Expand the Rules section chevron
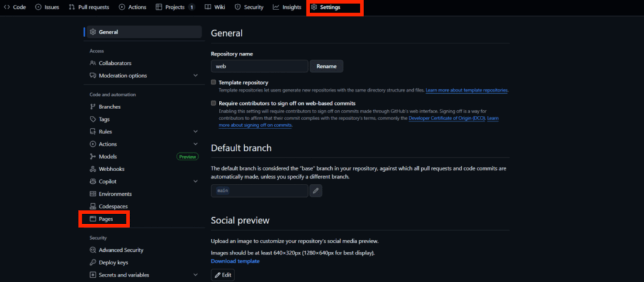644x282 pixels. point(196,132)
